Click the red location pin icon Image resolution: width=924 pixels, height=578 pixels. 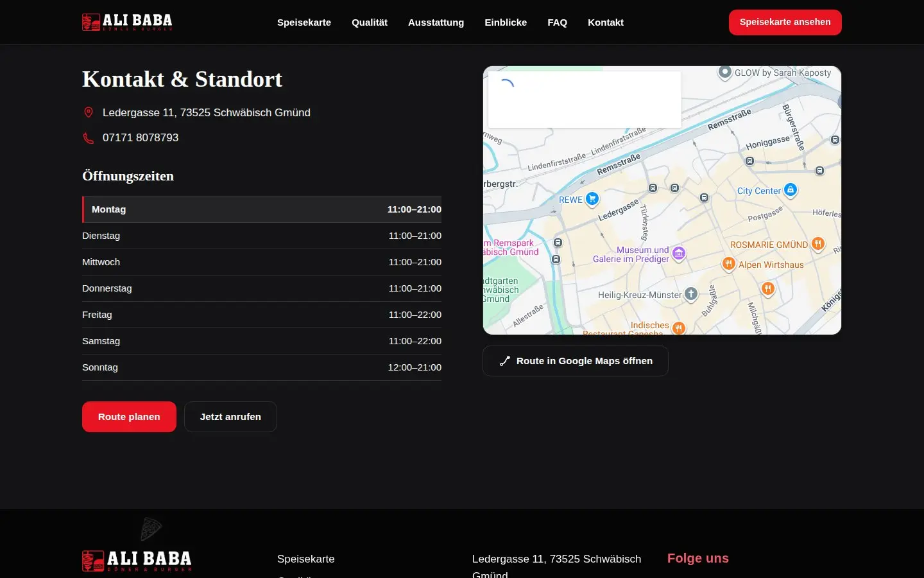(x=89, y=112)
